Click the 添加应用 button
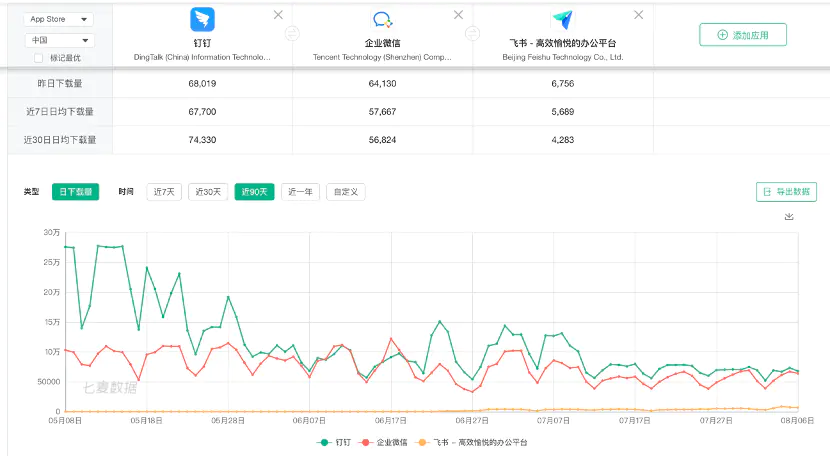 coord(743,35)
